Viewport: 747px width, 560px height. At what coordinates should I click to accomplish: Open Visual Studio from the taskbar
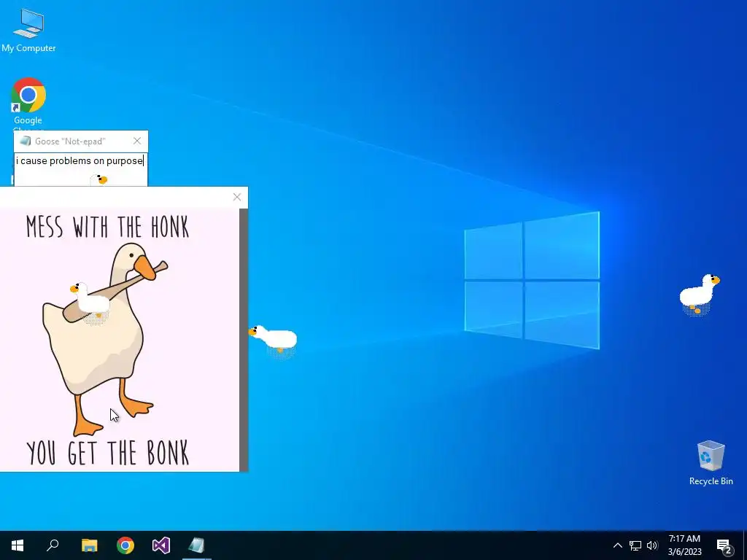click(161, 545)
